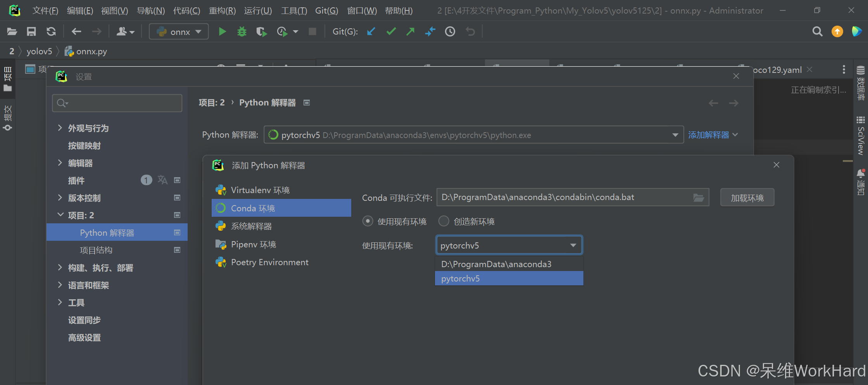Navigate back with the left arrow toolbar icon
The height and width of the screenshot is (385, 868).
click(76, 31)
